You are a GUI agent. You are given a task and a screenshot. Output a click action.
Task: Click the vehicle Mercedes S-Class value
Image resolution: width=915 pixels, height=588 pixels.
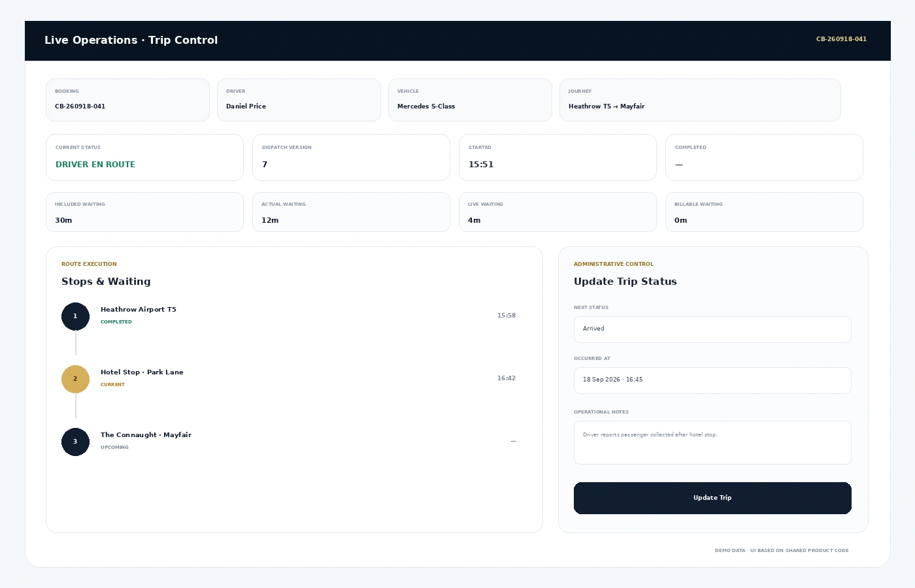[x=426, y=106]
